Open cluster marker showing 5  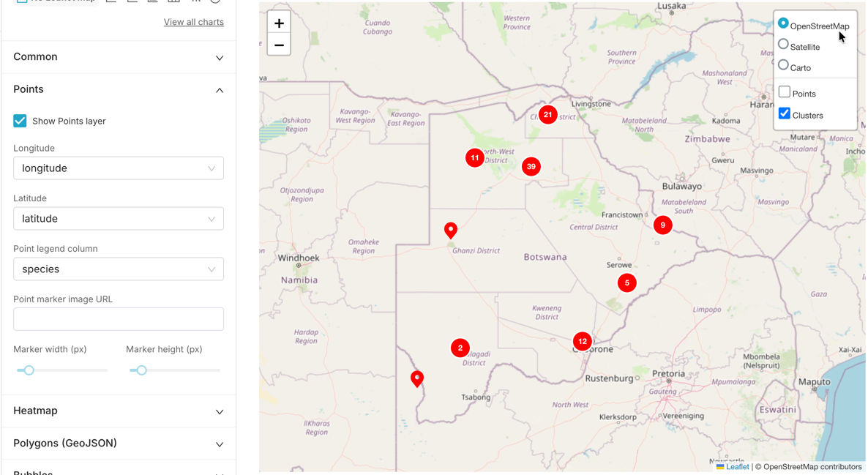tap(626, 283)
